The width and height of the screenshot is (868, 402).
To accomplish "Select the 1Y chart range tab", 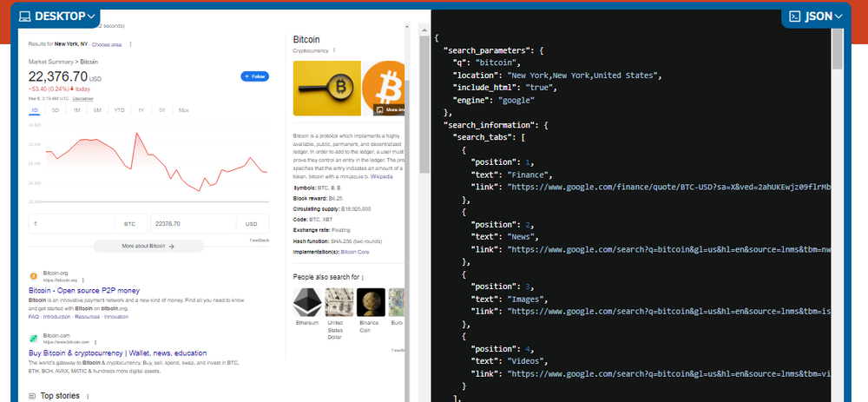I will (x=141, y=110).
